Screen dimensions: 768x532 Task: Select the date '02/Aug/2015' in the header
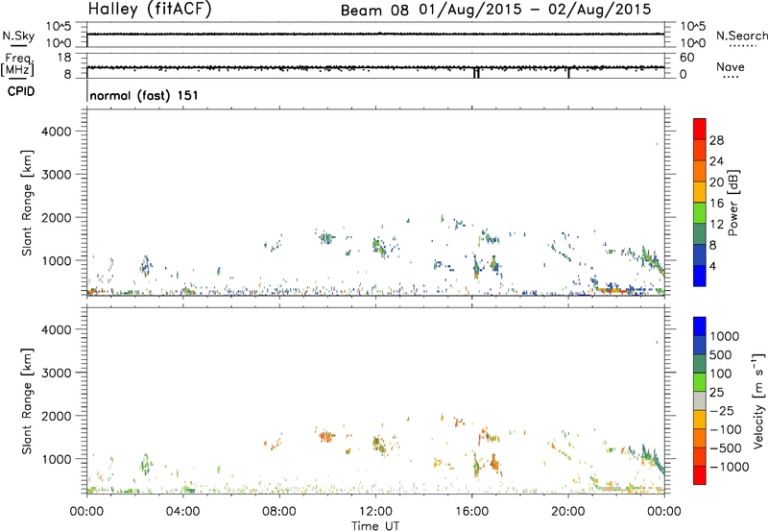point(599,10)
